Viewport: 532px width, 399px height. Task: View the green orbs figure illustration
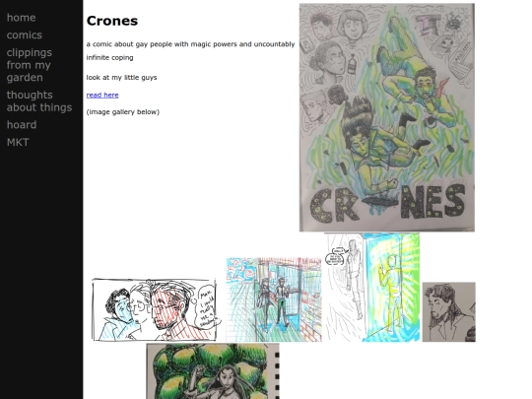213,371
